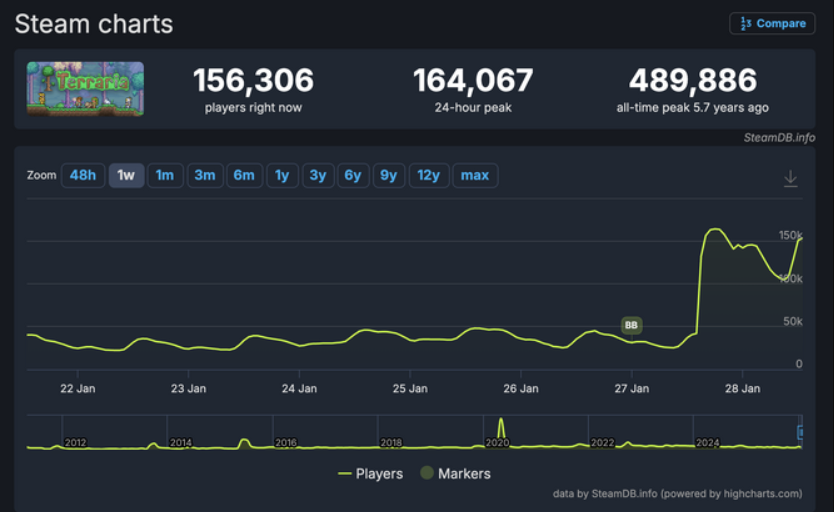Pick the 6y zoom range
The image size is (834, 512).
coord(352,176)
